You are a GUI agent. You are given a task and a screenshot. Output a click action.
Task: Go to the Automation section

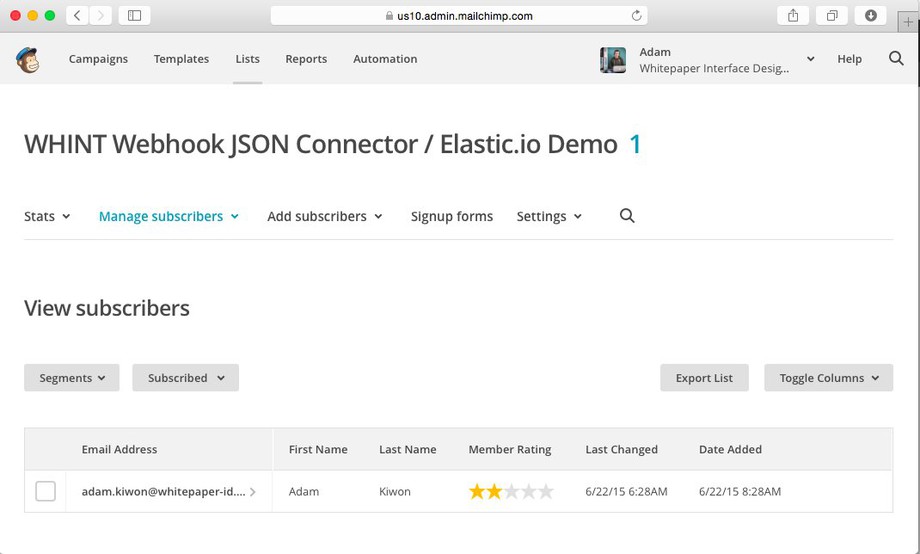[x=385, y=59]
